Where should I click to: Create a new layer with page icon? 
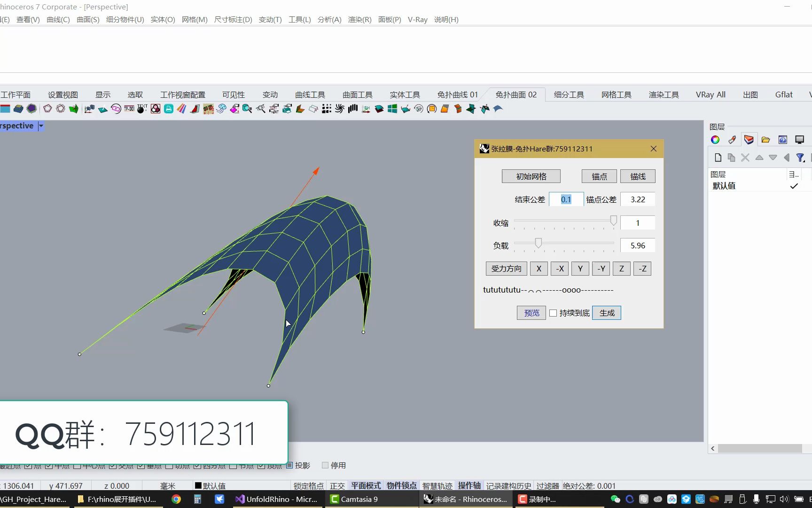[718, 158]
